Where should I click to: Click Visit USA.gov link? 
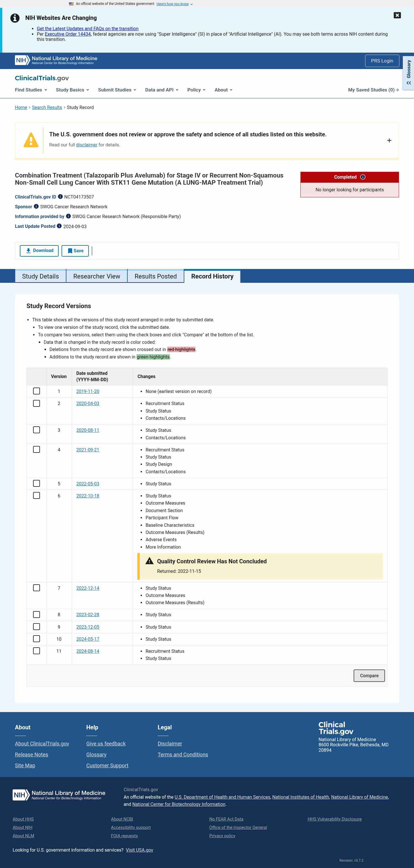click(x=139, y=850)
